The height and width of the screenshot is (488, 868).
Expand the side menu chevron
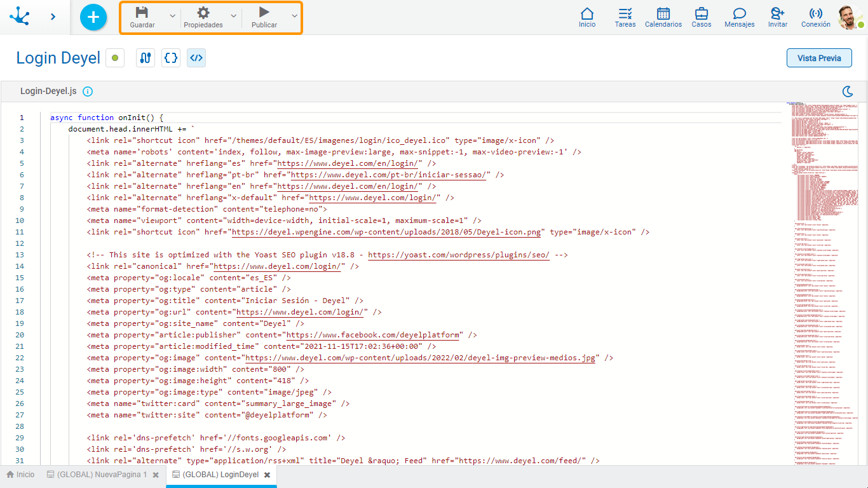pos(53,17)
